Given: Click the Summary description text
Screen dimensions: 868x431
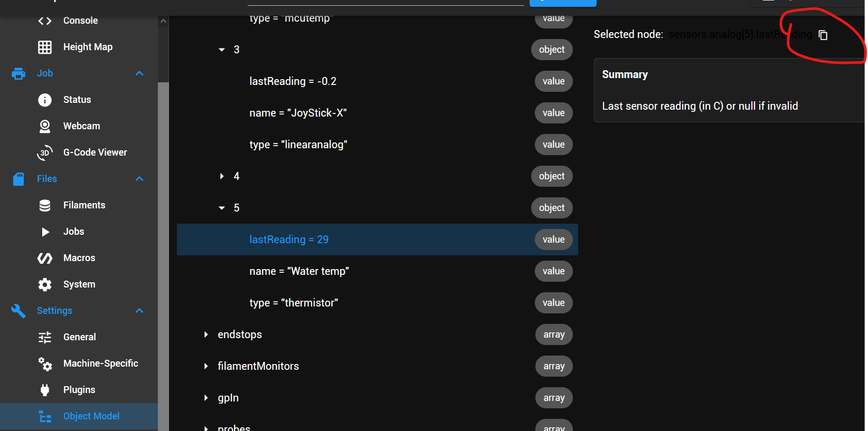Looking at the screenshot, I should tap(700, 106).
